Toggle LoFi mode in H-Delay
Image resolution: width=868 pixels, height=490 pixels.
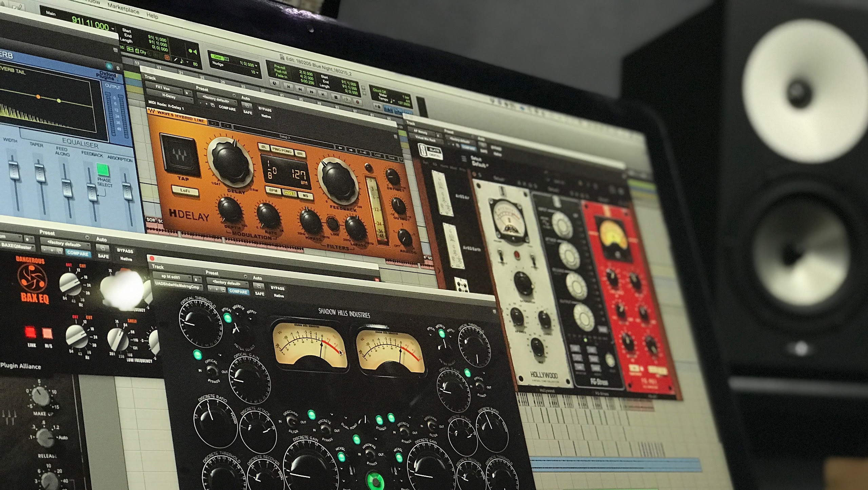[x=185, y=191]
